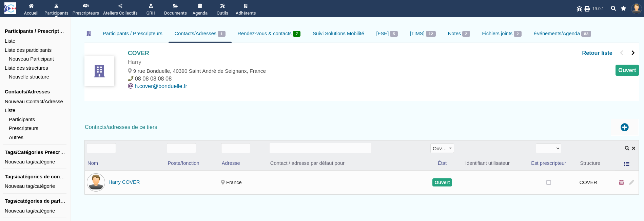Open the top bar search magnifier

613,8
